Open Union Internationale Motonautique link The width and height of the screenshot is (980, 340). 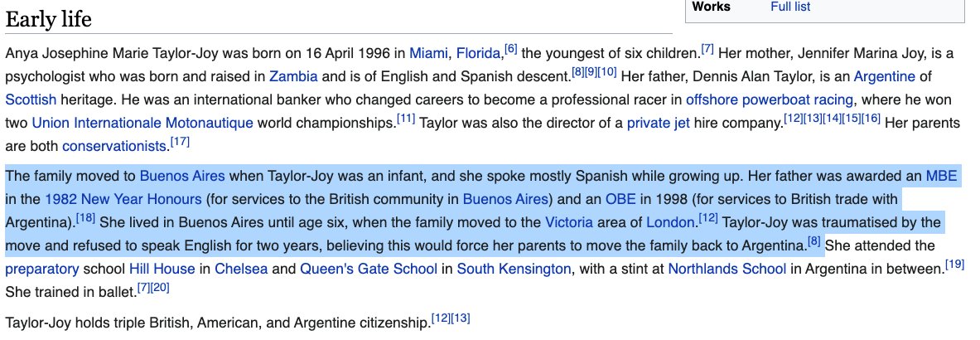[x=142, y=123]
